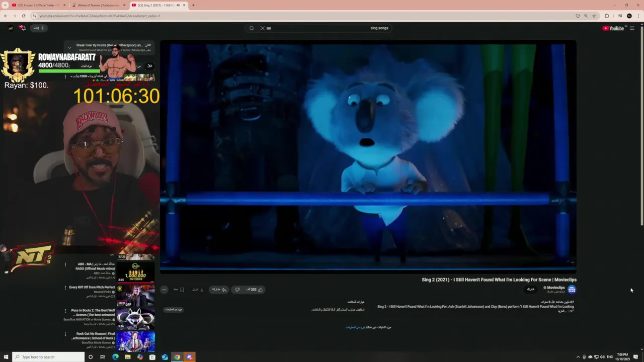Share the Sing 2 video

(x=219, y=290)
